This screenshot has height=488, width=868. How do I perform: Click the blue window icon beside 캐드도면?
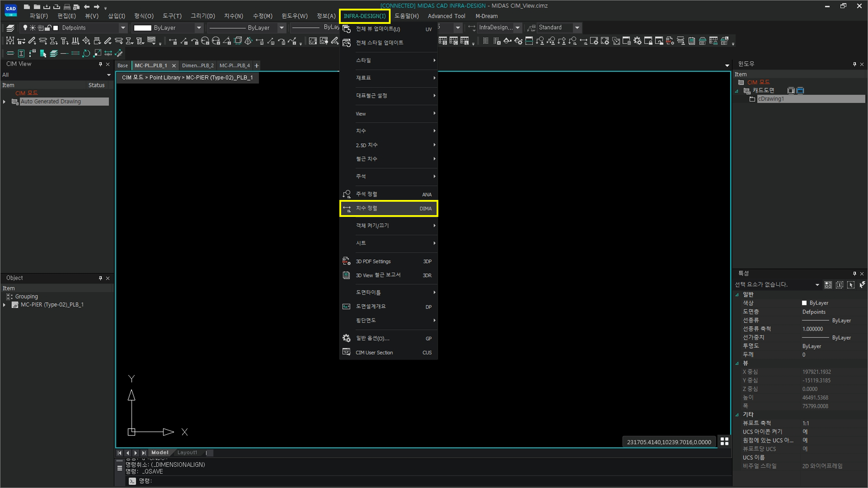pos(800,91)
